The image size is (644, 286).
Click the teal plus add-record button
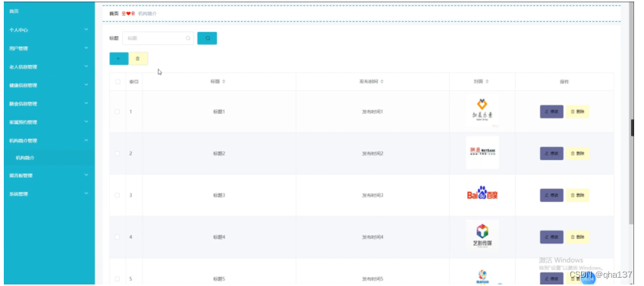[118, 58]
